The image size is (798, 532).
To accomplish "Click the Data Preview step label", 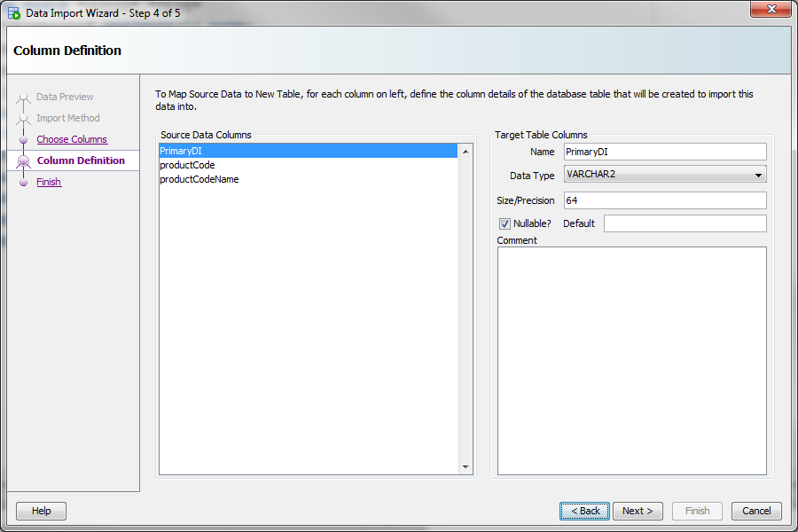I will pyautogui.click(x=65, y=97).
